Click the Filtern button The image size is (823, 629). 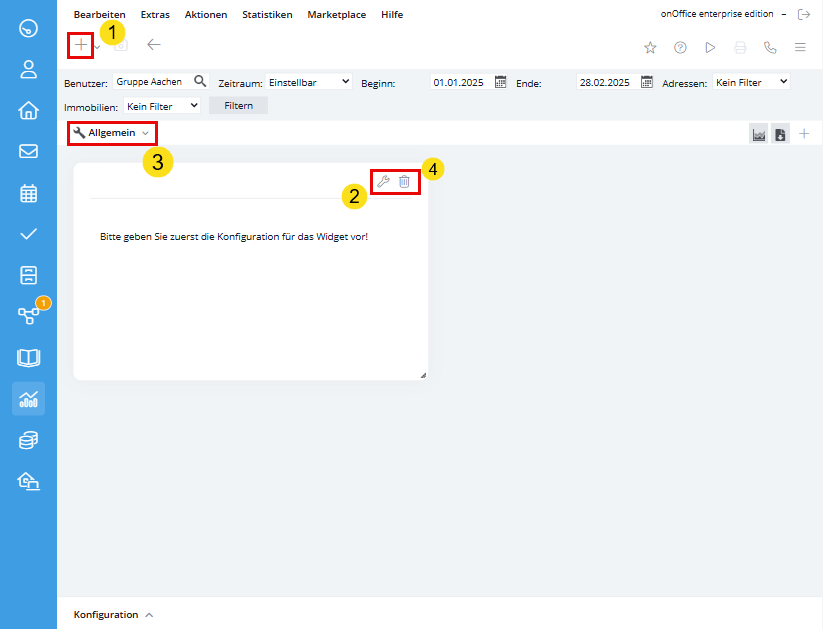[x=238, y=105]
